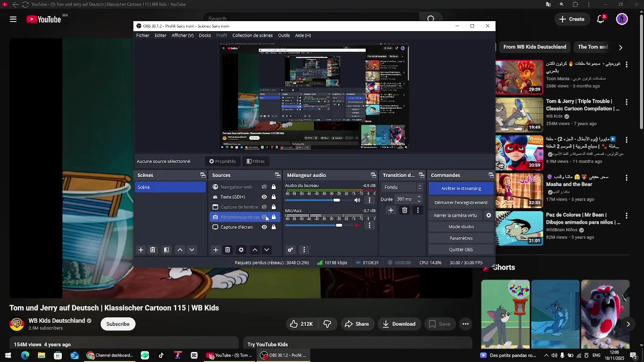644x362 pixels.
Task: Move source up arrow in Sources panel
Action: [255, 250]
